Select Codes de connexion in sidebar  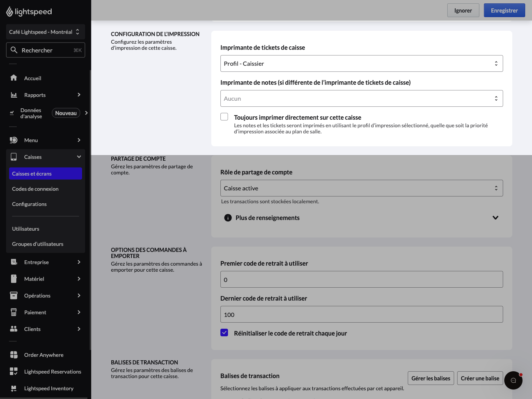coord(35,189)
